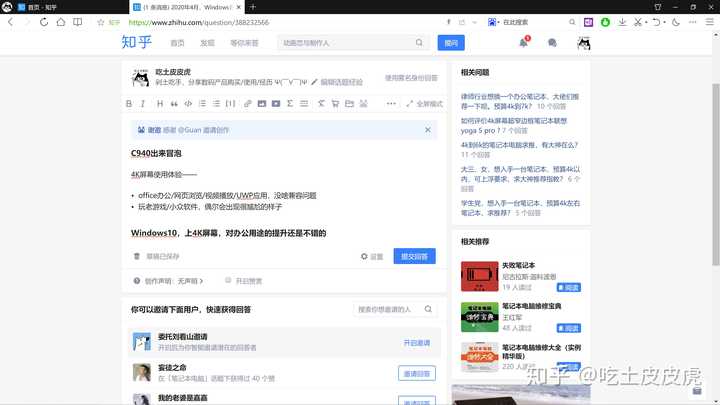
Task: Open browser hamburger main menu
Action: (x=709, y=22)
